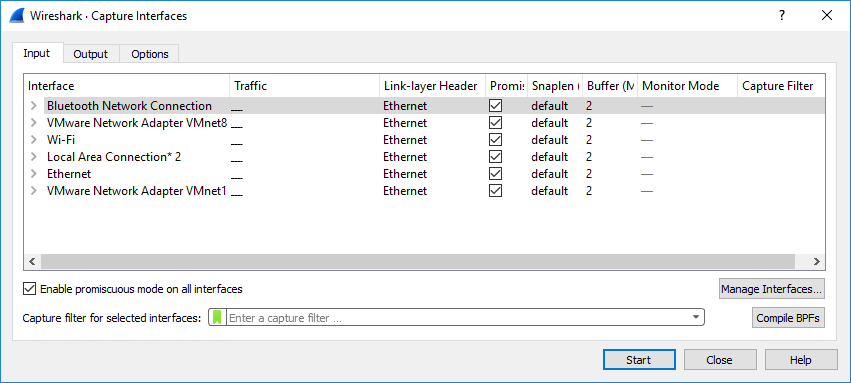Expand the Ethernet interface row
This screenshot has height=383, width=851.
[x=34, y=174]
